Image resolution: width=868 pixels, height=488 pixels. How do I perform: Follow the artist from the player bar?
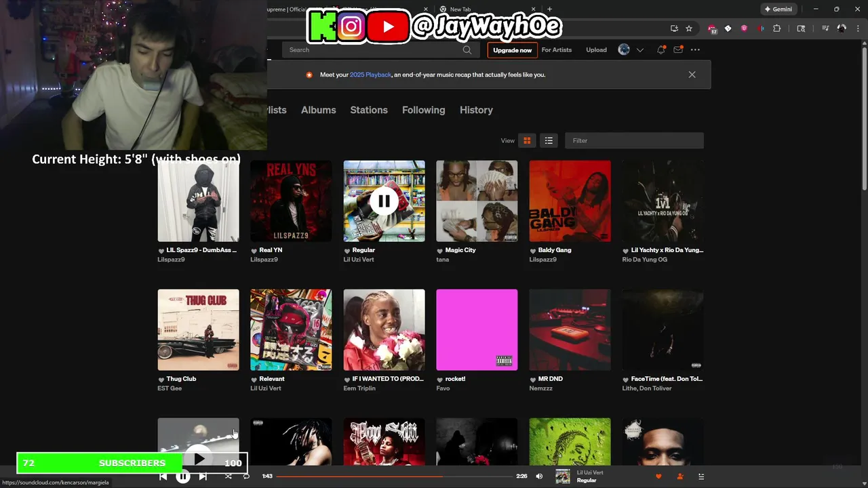tap(679, 476)
